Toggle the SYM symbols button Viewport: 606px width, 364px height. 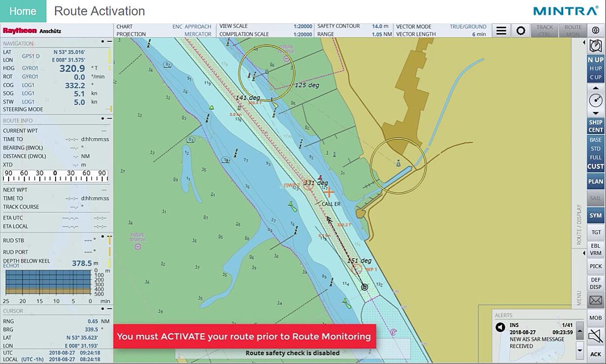pyautogui.click(x=596, y=215)
